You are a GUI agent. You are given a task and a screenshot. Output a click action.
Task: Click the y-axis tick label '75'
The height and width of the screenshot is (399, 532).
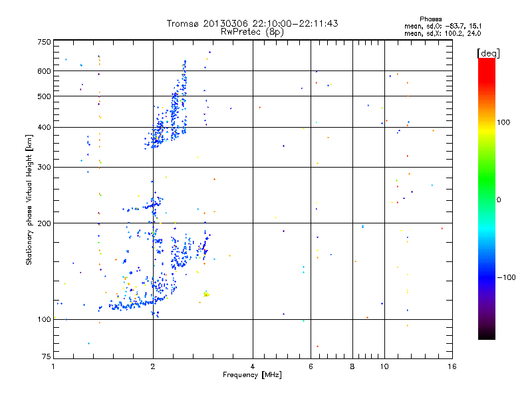[x=47, y=356]
